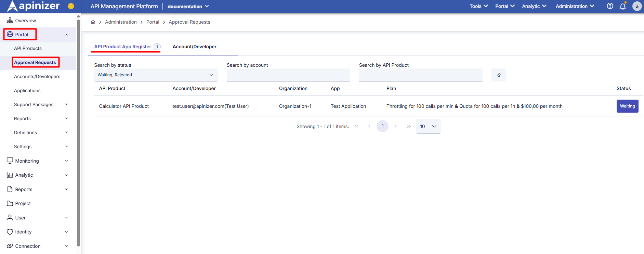Expand the documentation project dropdown
The width and height of the screenshot is (644, 254).
coord(188,7)
